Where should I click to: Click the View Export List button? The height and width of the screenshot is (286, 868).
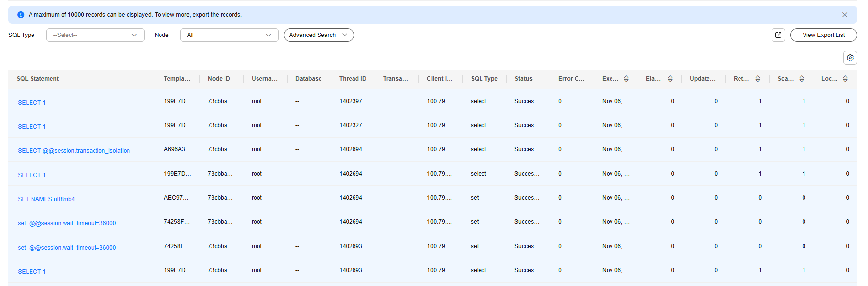pos(823,35)
